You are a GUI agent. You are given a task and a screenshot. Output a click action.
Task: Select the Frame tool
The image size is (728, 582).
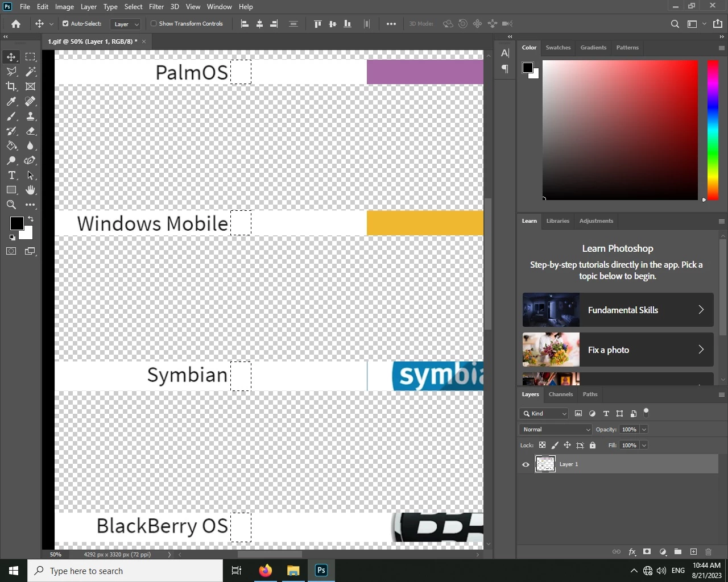pos(30,86)
